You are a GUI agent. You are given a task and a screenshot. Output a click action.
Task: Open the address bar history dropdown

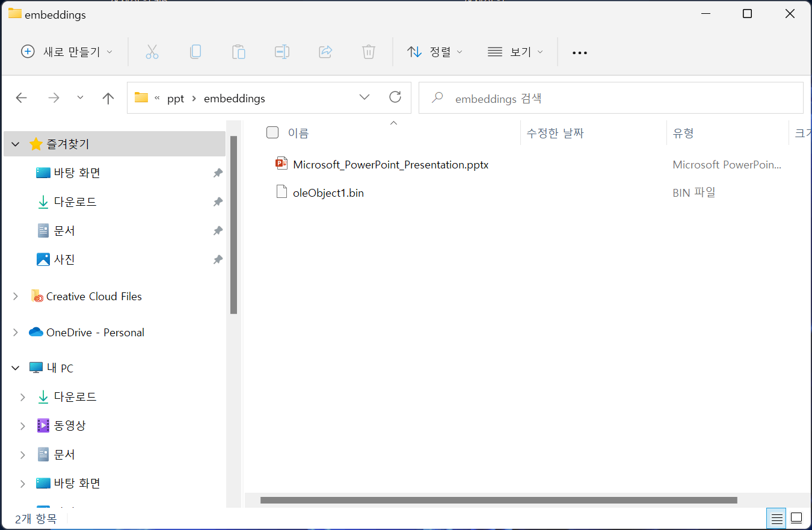[364, 97]
